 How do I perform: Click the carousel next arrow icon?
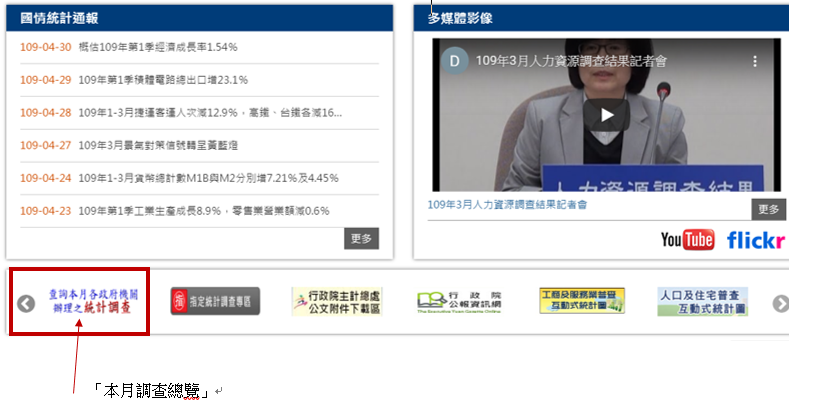781,302
